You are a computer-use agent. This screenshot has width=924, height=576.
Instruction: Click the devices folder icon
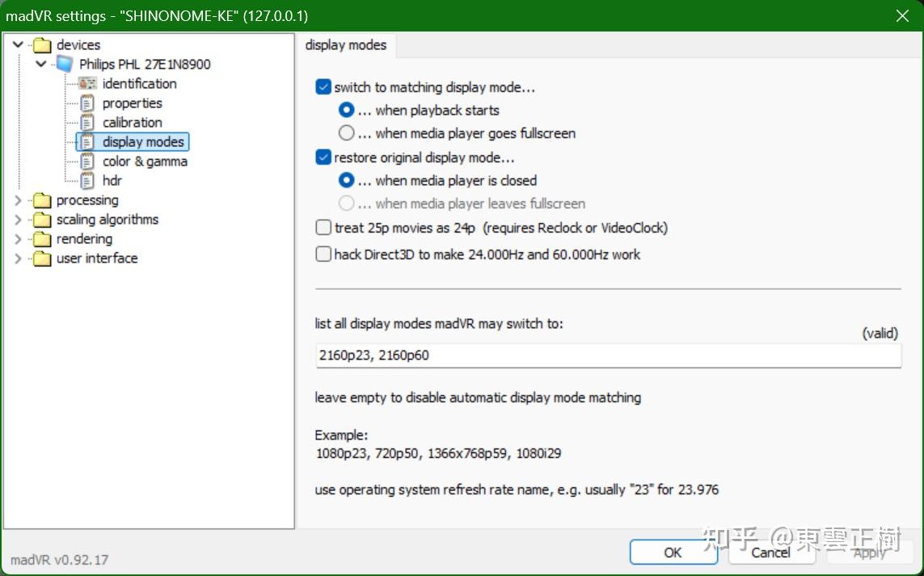pos(42,44)
